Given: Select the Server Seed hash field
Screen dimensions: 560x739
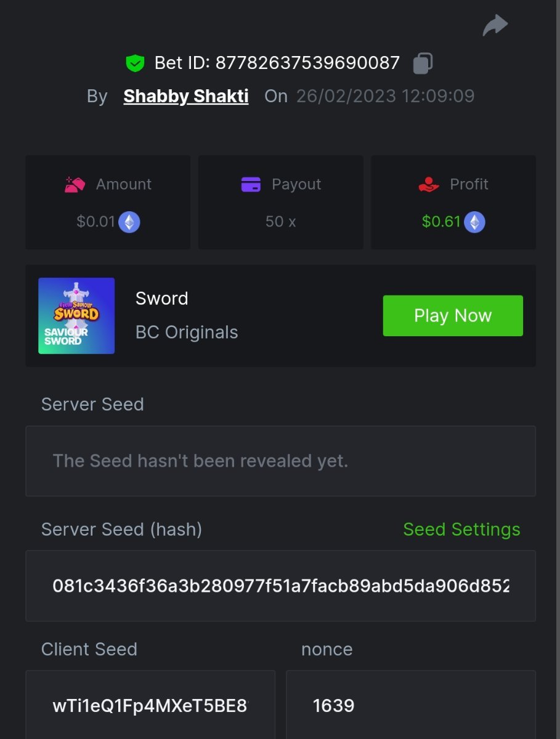Looking at the screenshot, I should tap(280, 586).
